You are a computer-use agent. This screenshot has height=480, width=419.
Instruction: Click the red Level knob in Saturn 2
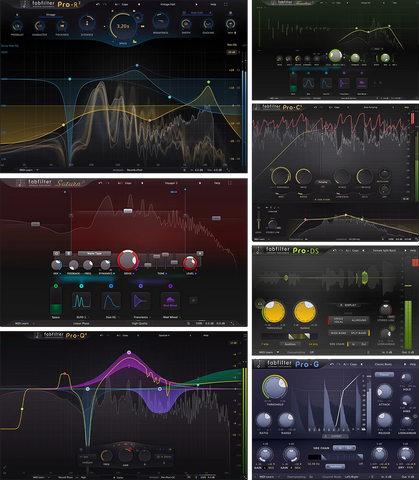click(190, 263)
